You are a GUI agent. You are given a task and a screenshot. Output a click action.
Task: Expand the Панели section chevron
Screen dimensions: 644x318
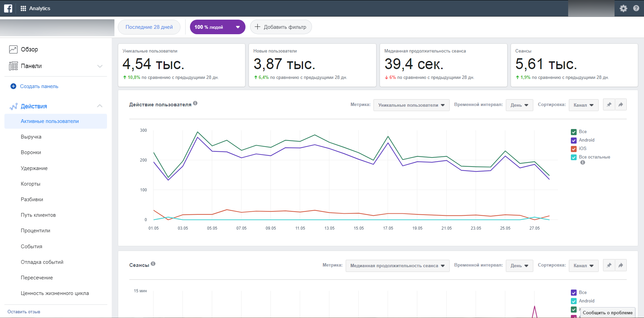(x=100, y=66)
